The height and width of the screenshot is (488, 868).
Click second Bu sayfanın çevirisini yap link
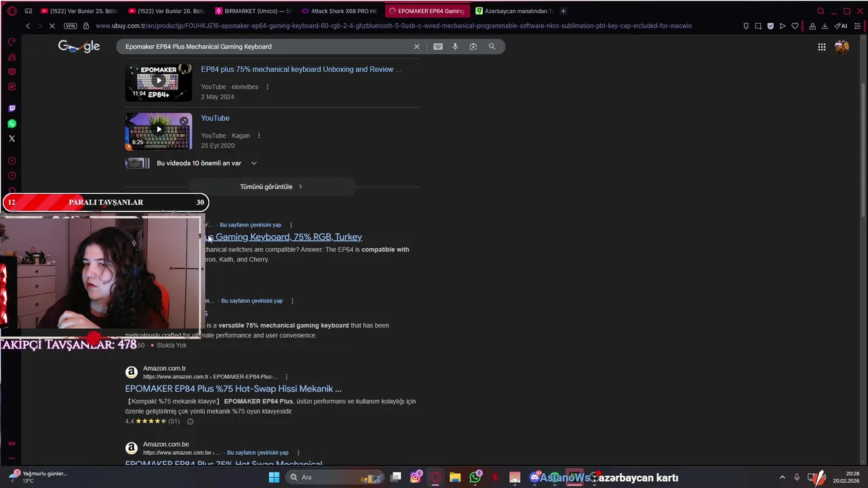[x=252, y=301]
